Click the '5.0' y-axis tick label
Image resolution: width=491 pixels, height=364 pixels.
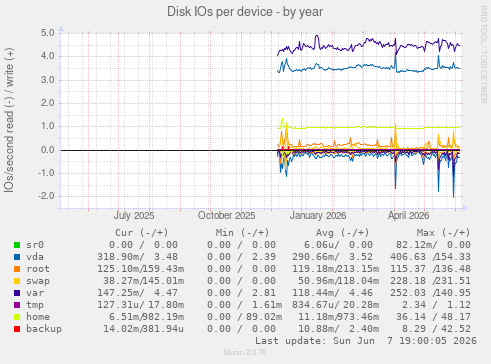click(47, 33)
